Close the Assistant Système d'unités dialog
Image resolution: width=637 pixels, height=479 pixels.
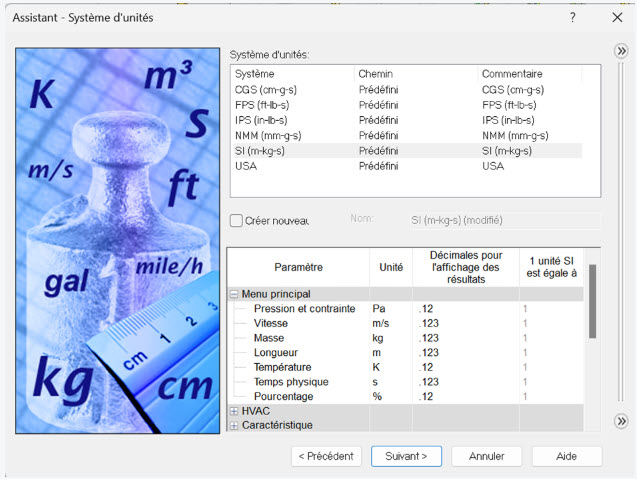coord(617,18)
